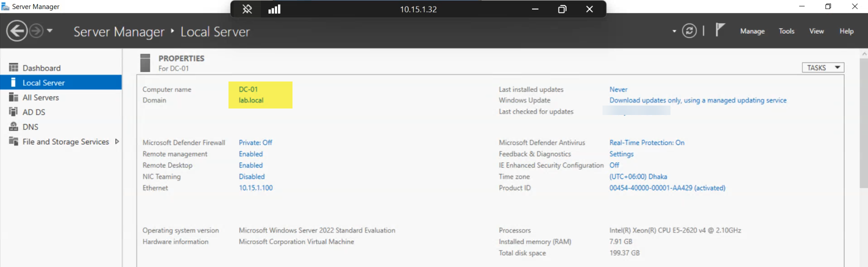The image size is (868, 267).
Task: Click Microsoft Corporation Virtual Machine text
Action: pos(296,242)
